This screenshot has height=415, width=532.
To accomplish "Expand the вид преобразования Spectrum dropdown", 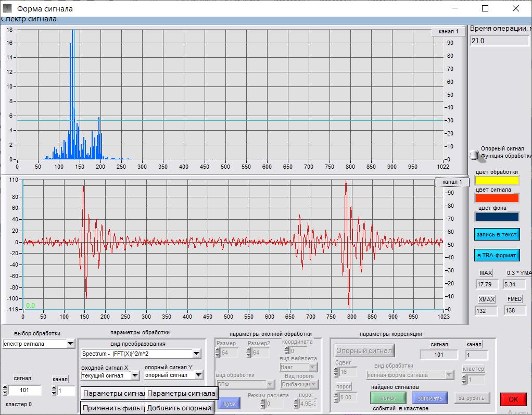I will 196,354.
